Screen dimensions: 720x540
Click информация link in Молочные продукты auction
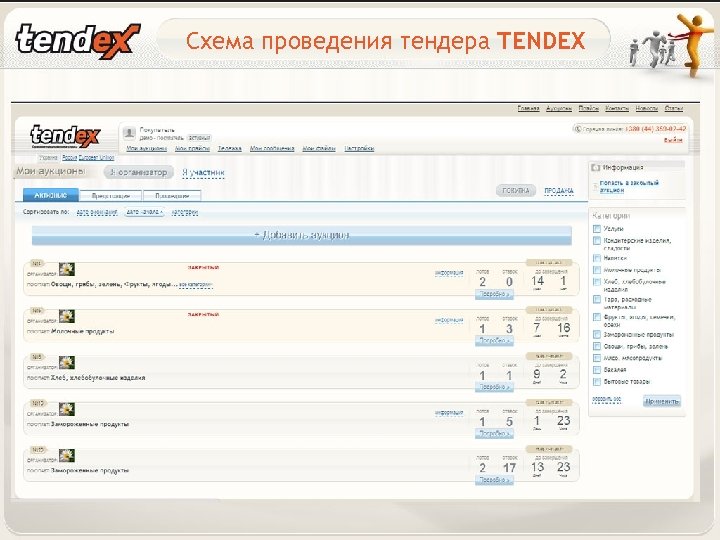449,320
